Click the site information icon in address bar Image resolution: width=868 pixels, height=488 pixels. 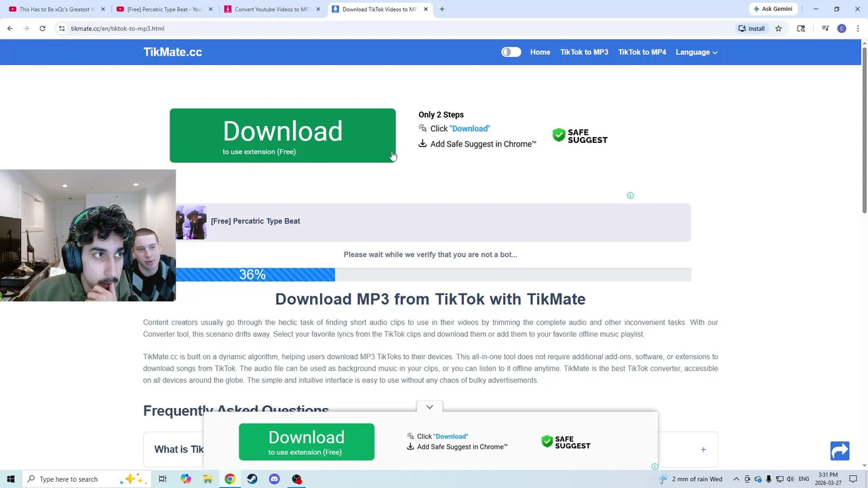(62, 28)
